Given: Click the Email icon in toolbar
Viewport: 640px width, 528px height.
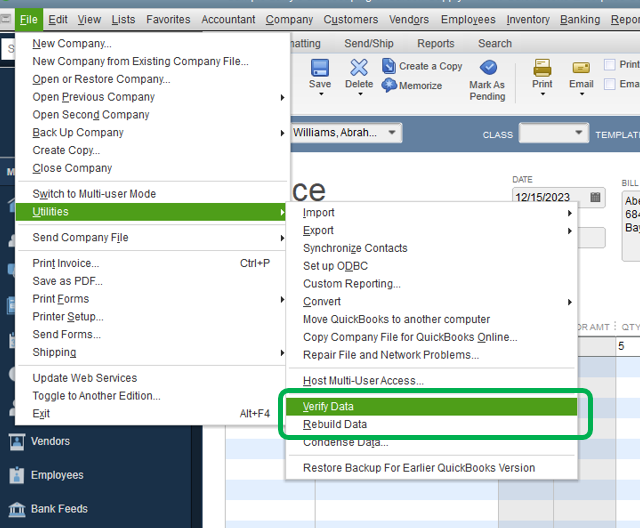Looking at the screenshot, I should (581, 68).
